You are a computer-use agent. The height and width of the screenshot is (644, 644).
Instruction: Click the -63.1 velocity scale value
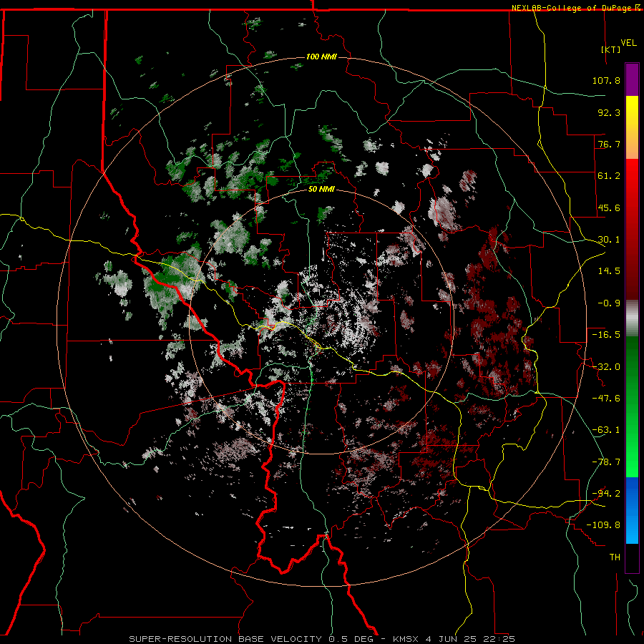[x=606, y=430]
